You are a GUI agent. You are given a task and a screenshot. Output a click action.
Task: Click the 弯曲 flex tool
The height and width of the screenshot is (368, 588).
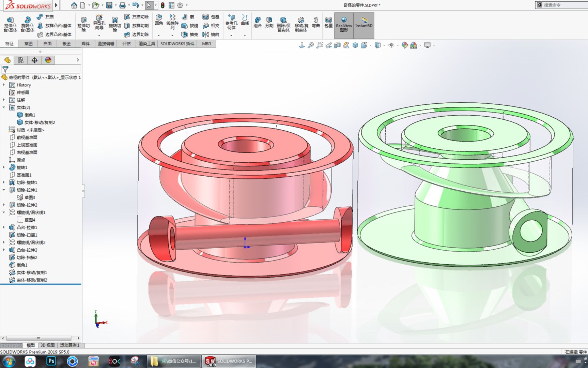click(x=316, y=22)
